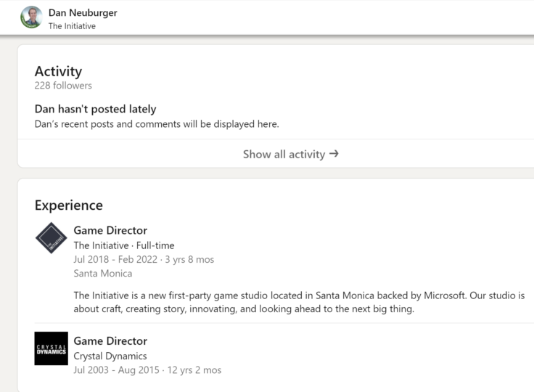Click Dan Neuburger's profile photo

click(x=31, y=17)
